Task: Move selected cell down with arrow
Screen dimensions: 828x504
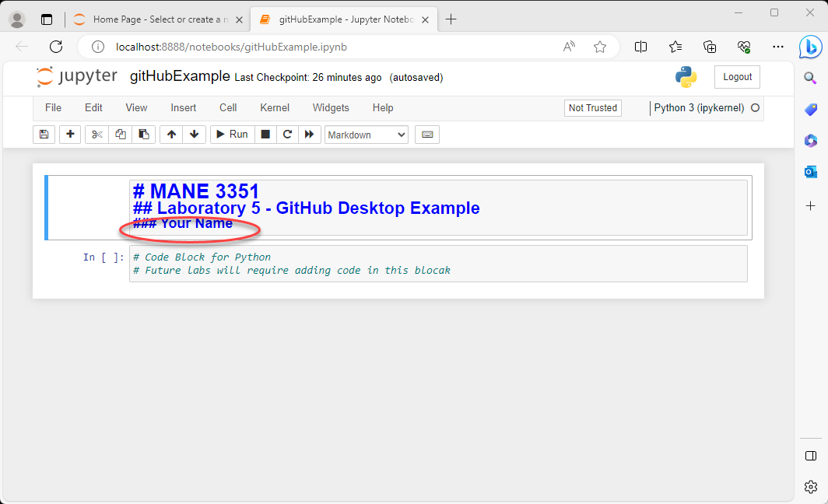Action: 194,135
